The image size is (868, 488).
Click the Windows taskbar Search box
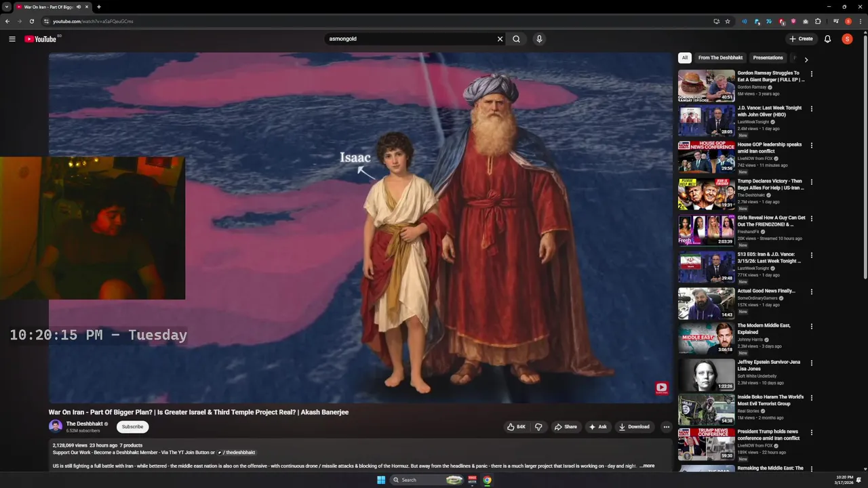click(x=427, y=480)
